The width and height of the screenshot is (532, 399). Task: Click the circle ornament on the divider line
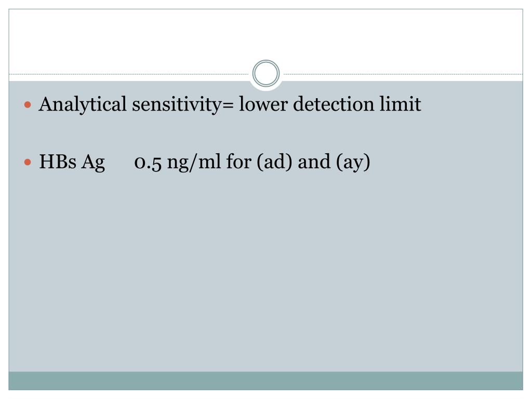coord(266,73)
